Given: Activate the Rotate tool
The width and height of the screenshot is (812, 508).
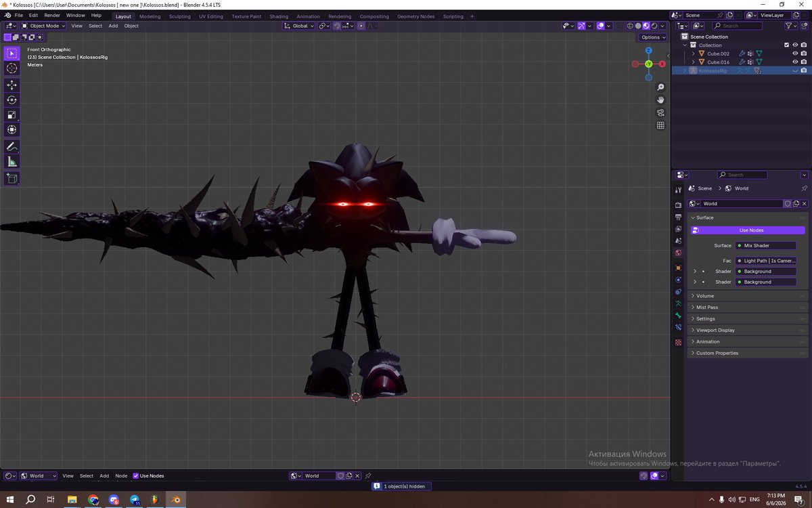Looking at the screenshot, I should (12, 100).
